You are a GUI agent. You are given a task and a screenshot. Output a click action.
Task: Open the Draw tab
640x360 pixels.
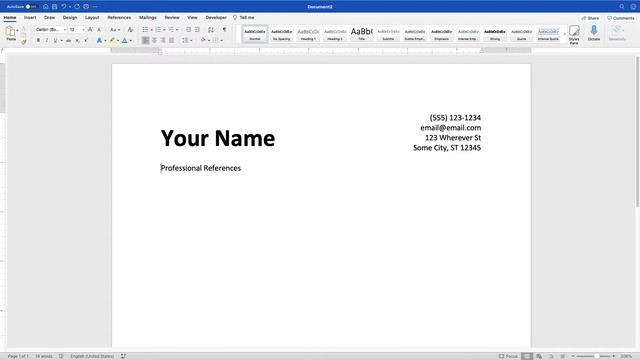49,18
